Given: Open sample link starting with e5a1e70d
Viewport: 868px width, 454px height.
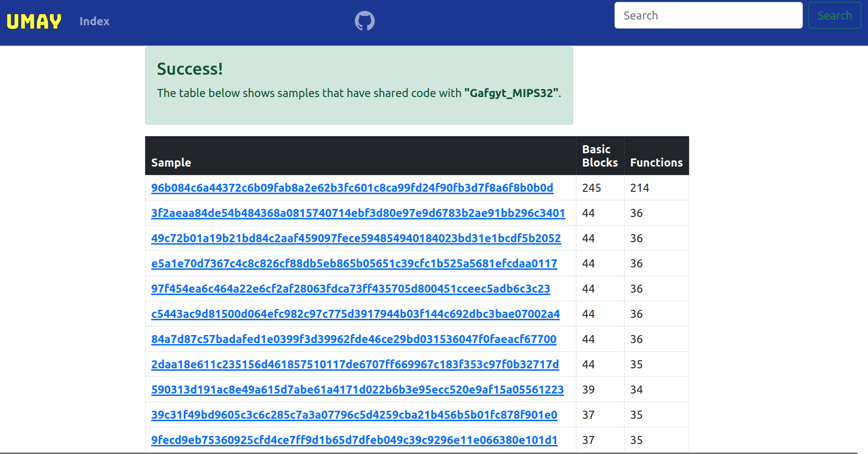Looking at the screenshot, I should pos(354,264).
